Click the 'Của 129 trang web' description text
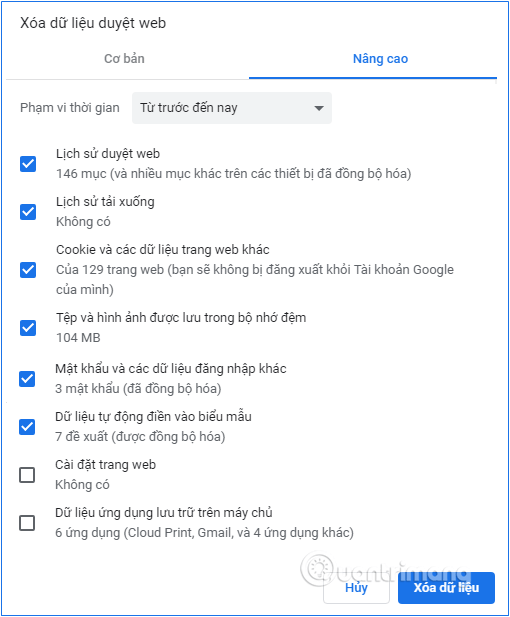 255,279
